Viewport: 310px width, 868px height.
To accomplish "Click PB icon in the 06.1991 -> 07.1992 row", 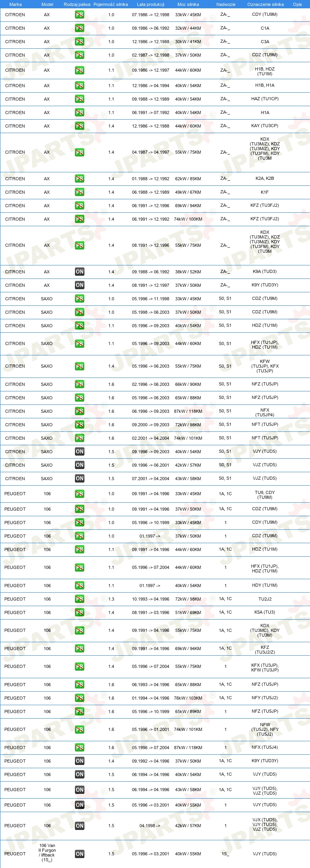I will [x=79, y=113].
